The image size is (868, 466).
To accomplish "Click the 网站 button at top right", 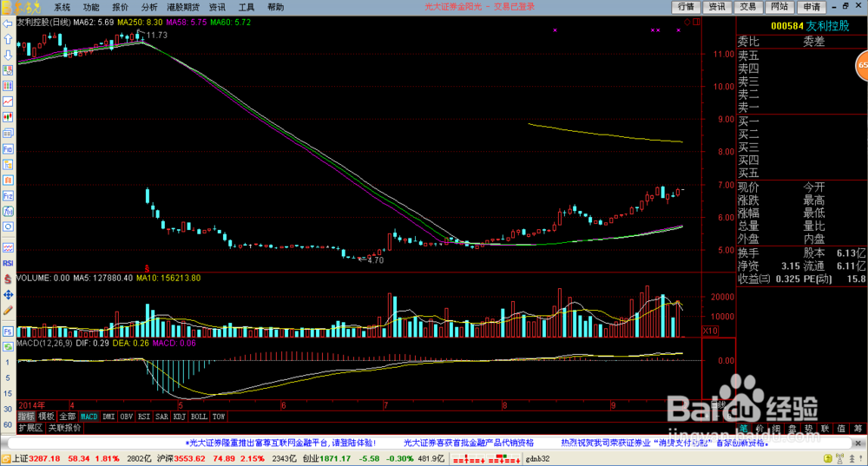I will (x=779, y=7).
